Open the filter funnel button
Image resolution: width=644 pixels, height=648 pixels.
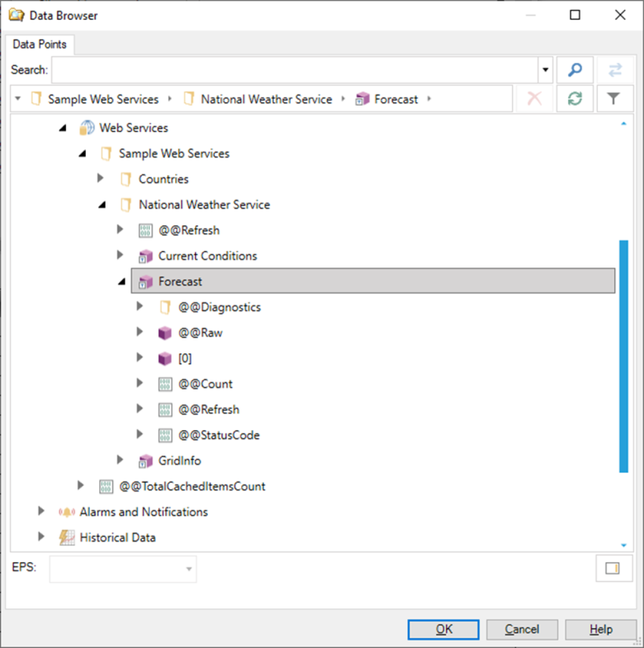[613, 99]
